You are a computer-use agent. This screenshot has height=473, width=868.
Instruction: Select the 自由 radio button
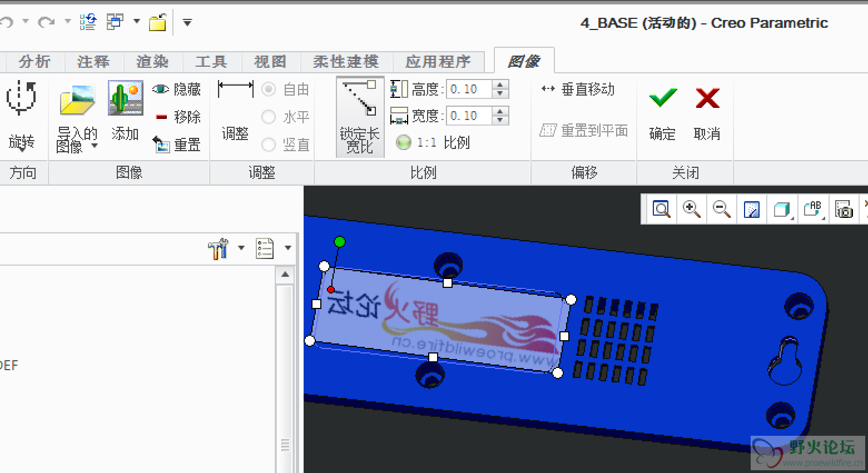tap(269, 89)
